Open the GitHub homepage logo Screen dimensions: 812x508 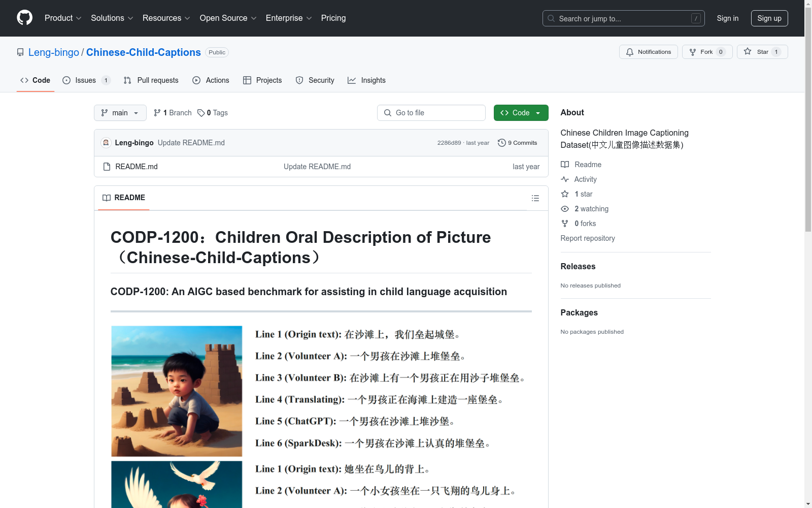24,18
